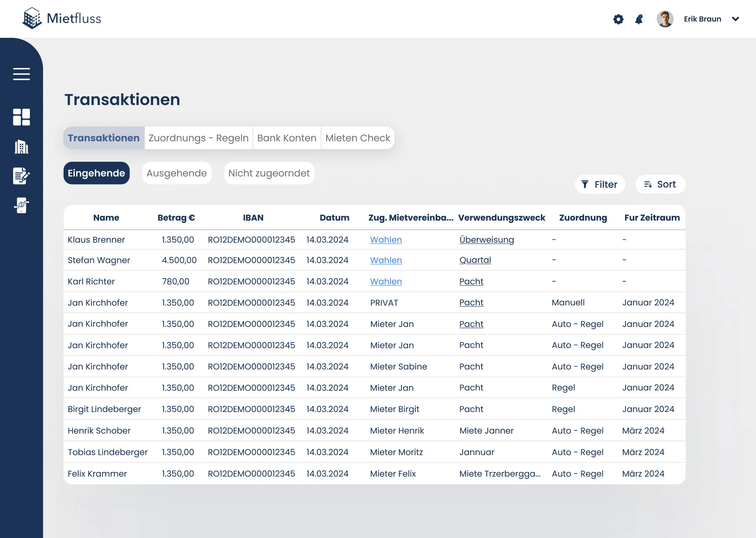Viewport: 756px width, 538px height.
Task: Select the Nicht zugeorndet filter pill
Action: (269, 173)
